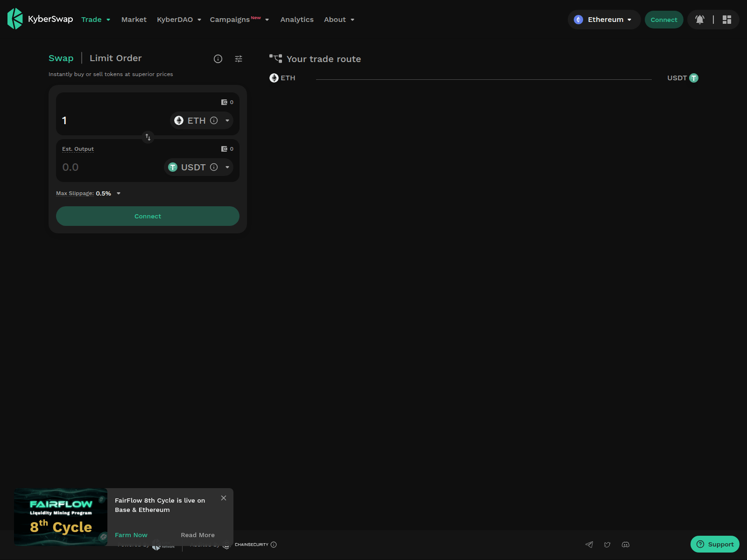Open the dashboard grid icon near Connect
Screen dimensions: 747x560
tap(726, 20)
